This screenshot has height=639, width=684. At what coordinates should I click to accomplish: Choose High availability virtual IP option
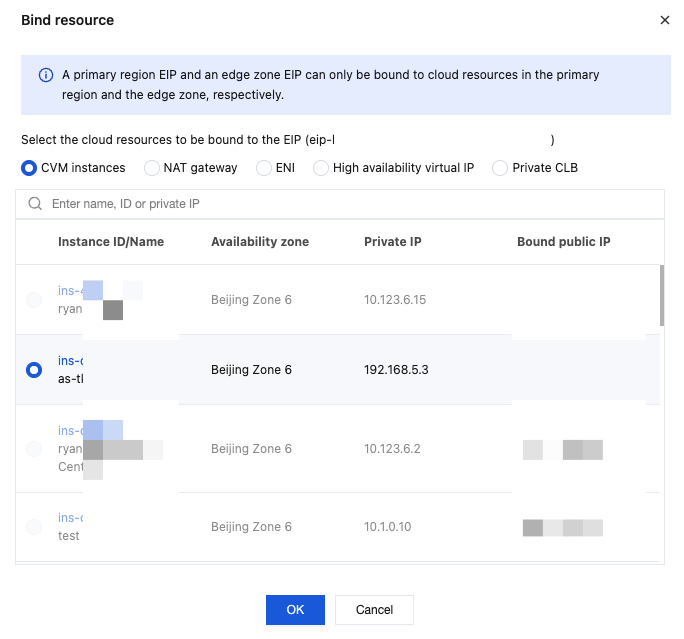point(321,168)
